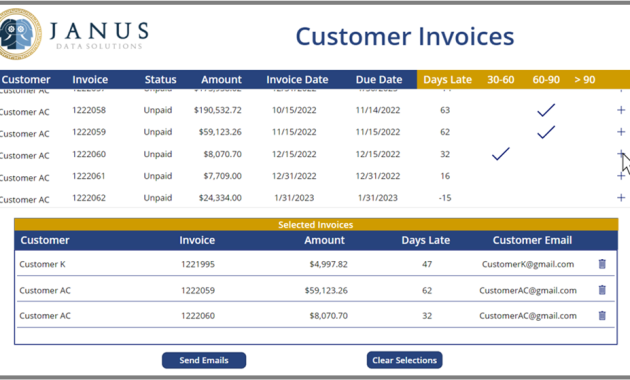Click the email CustomerK@gmail.com

[528, 264]
